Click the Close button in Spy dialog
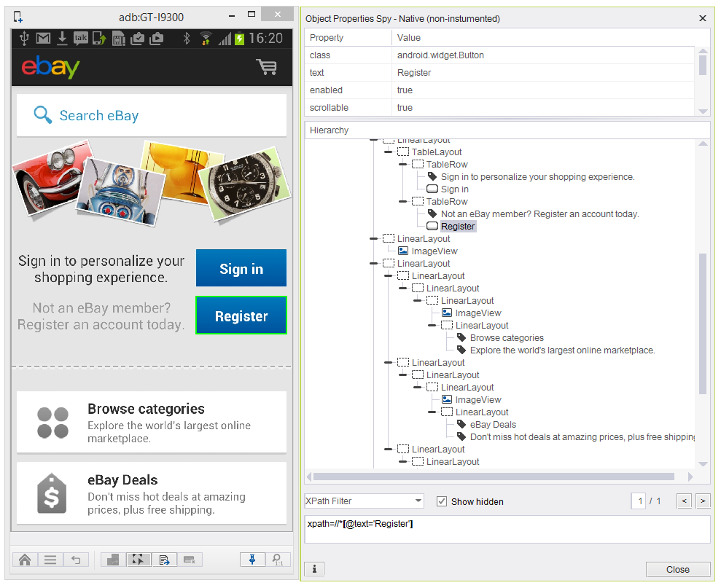Screen dimensions: 721x588 point(677,570)
